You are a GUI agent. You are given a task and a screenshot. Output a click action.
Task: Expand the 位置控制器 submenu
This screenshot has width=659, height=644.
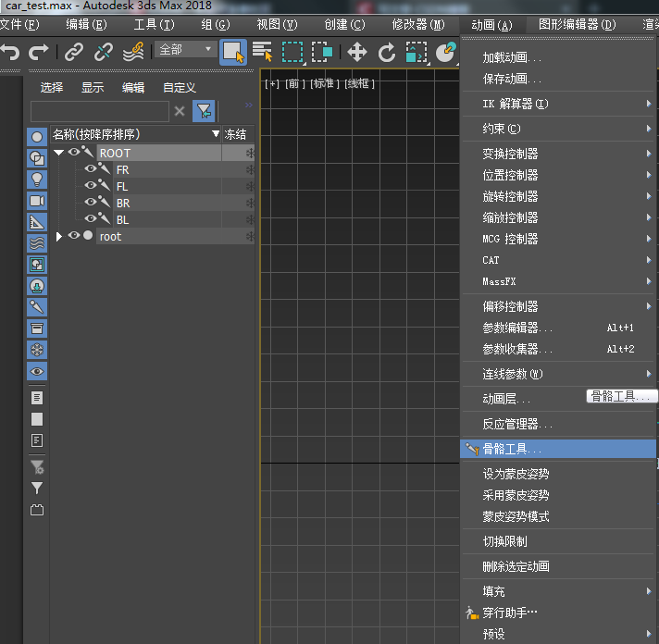pyautogui.click(x=559, y=175)
